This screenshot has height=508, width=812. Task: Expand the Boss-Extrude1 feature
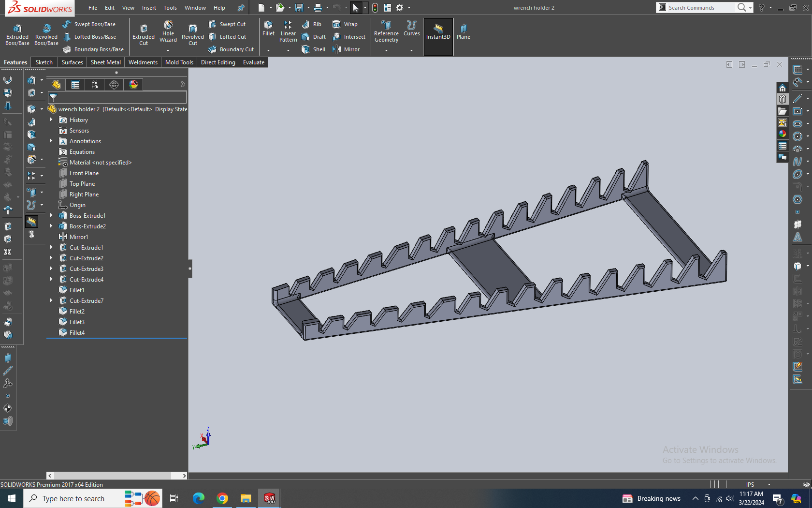(x=51, y=215)
